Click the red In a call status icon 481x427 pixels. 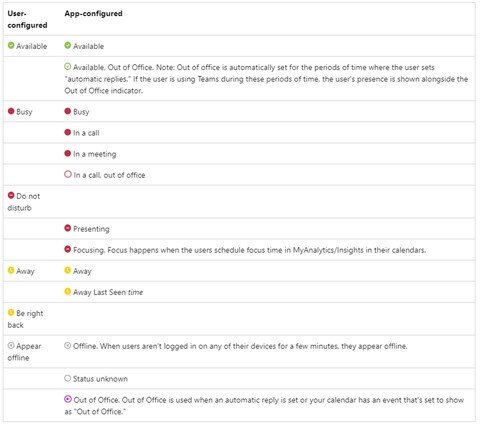[68, 132]
